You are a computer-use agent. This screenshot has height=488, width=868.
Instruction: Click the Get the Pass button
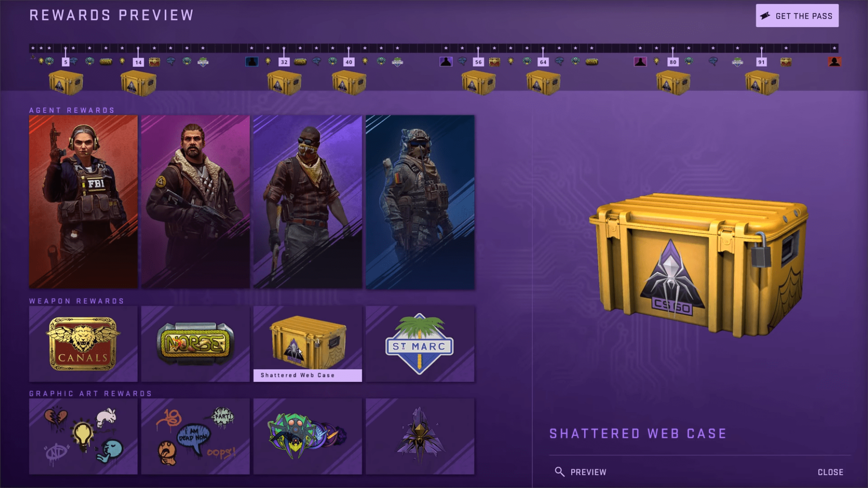tap(797, 16)
